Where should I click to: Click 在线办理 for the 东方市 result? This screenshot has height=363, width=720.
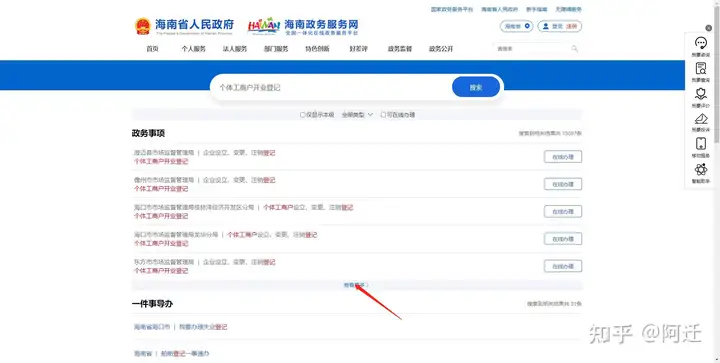tap(563, 266)
